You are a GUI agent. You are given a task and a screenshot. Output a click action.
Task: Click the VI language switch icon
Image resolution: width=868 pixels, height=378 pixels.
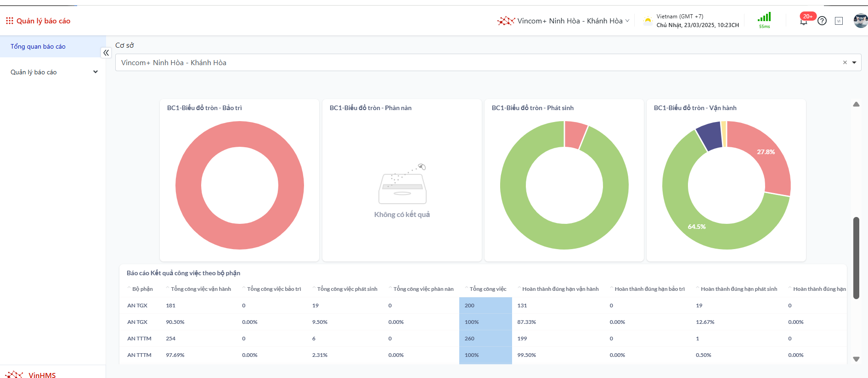[839, 21]
